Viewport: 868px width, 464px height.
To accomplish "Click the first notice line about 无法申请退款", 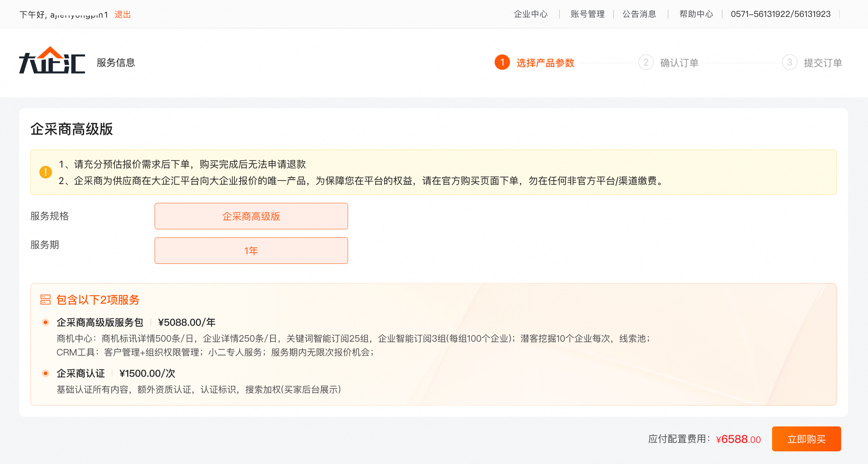I will (182, 164).
